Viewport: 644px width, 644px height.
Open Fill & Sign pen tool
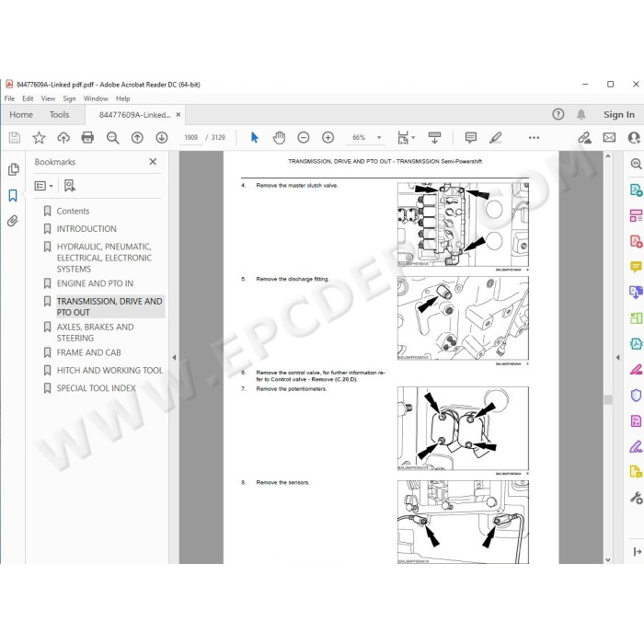click(x=637, y=446)
